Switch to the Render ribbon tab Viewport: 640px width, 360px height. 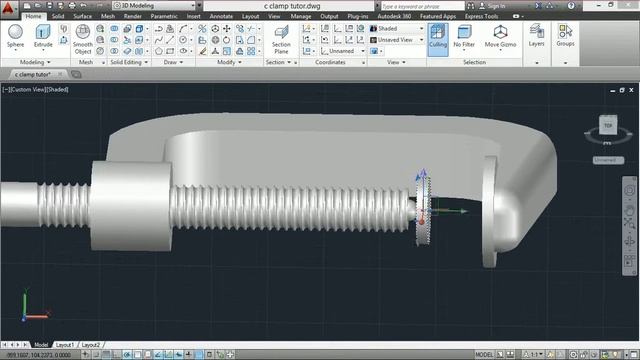[x=133, y=16]
